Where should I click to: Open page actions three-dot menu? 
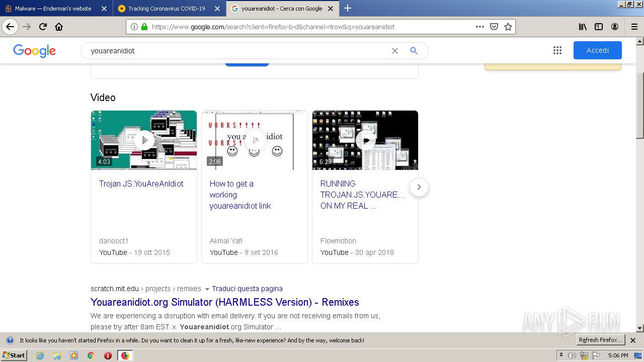coord(479,27)
